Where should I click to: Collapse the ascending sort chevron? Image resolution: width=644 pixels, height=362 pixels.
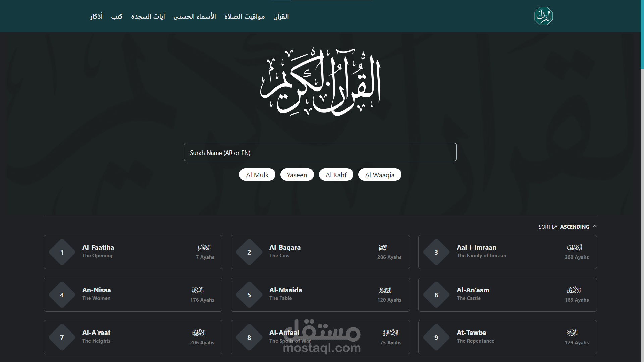pos(595,226)
